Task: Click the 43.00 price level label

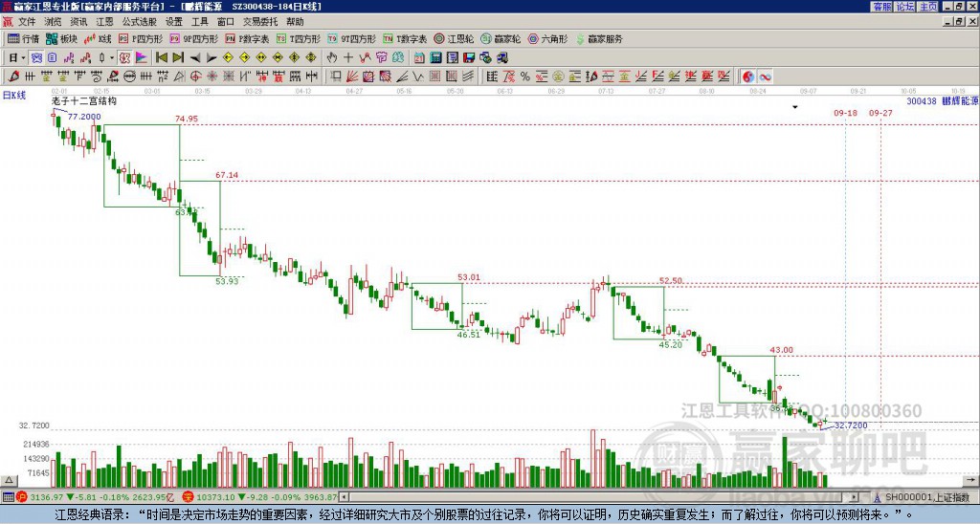Action: point(781,350)
